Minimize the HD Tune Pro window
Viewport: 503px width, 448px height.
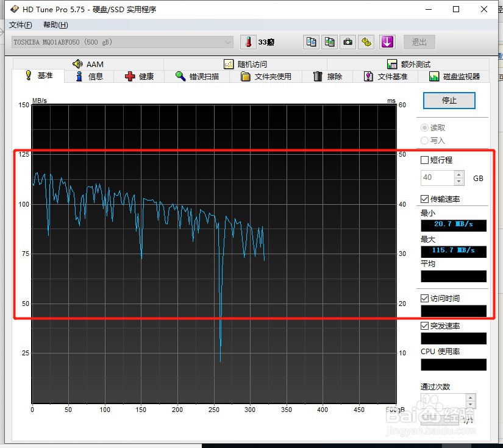coord(429,9)
